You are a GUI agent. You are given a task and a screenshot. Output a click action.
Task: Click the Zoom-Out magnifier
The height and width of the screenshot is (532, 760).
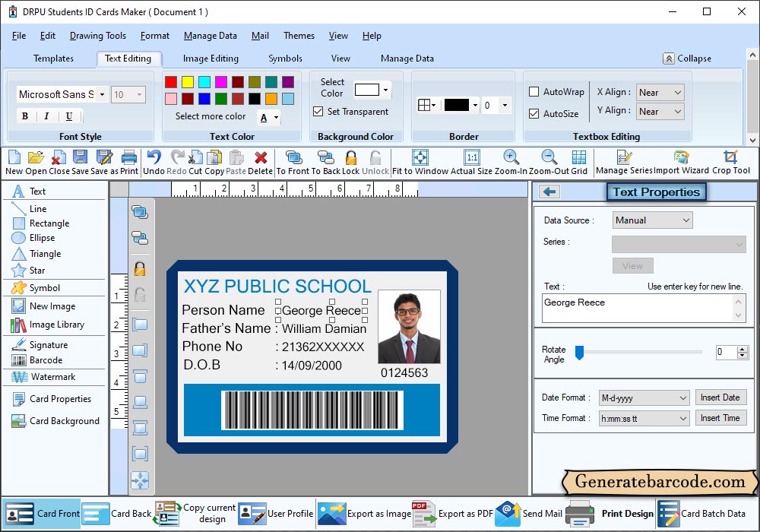click(549, 163)
